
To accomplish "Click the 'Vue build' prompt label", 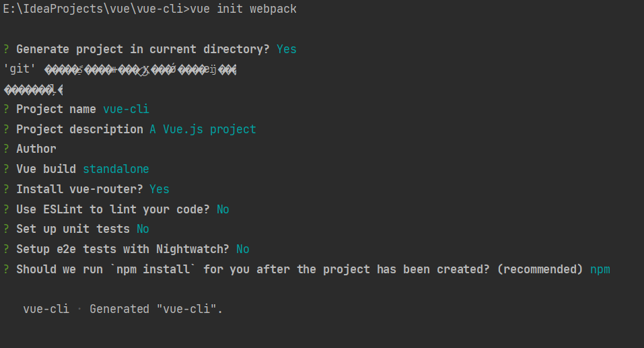I will 46,169.
